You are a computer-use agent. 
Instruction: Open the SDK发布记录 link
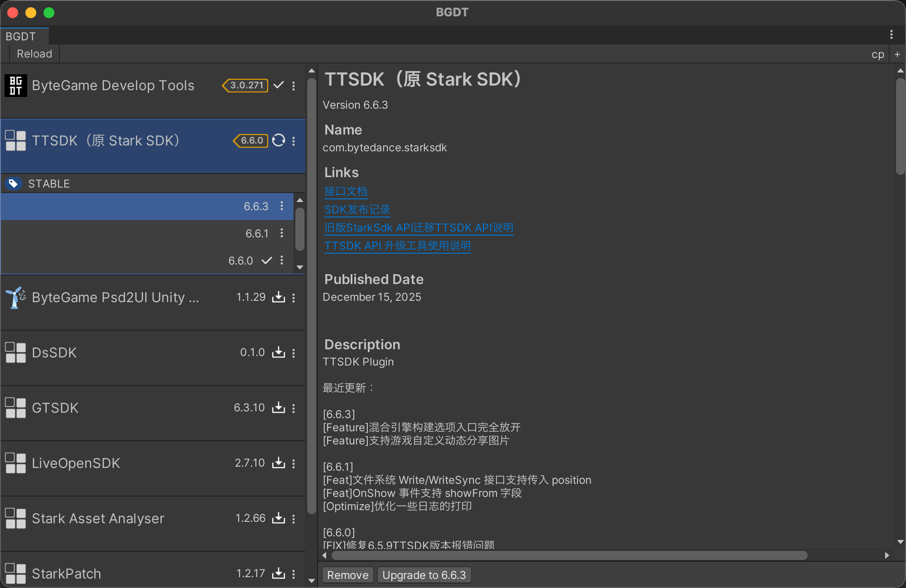click(x=357, y=209)
